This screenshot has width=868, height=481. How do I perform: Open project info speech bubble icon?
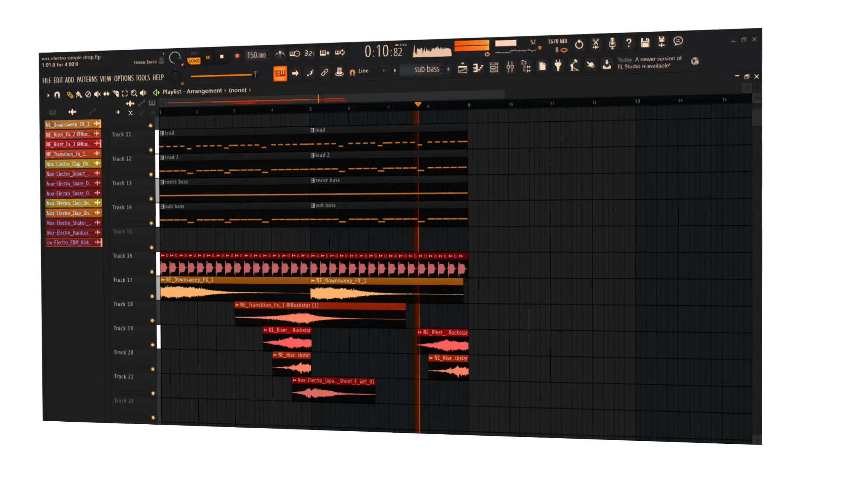678,41
